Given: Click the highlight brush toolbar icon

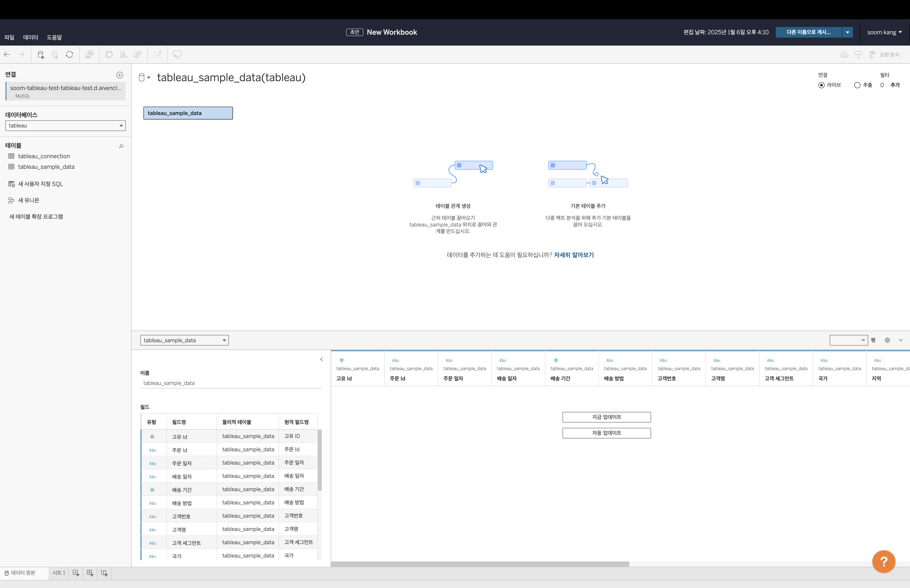Looking at the screenshot, I should (158, 55).
